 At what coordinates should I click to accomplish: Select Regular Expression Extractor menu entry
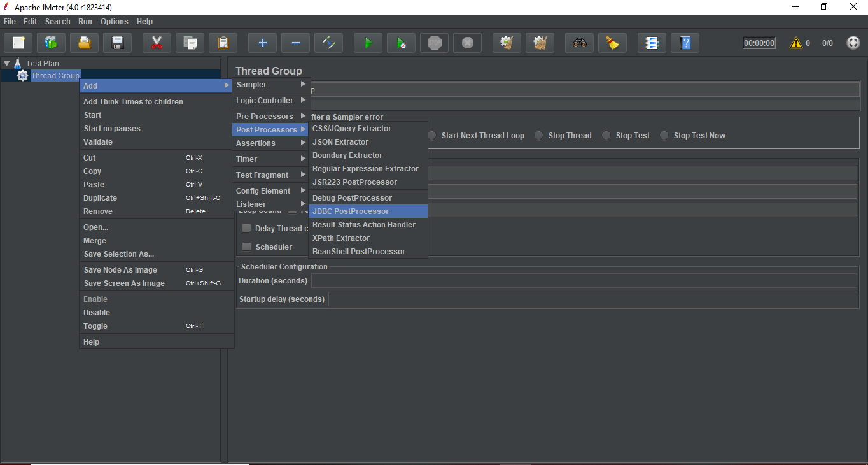(365, 169)
